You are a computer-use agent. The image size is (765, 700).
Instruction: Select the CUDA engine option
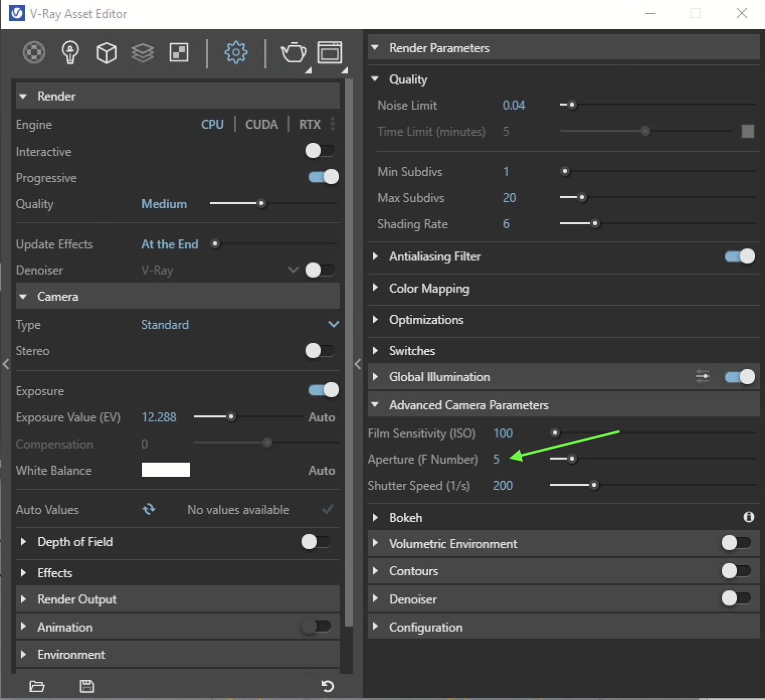[x=261, y=124]
